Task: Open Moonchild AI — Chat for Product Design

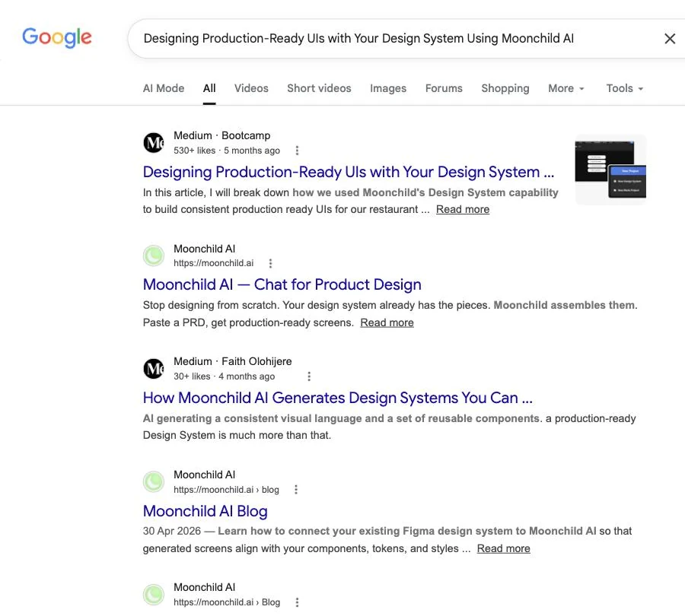Action: pyautogui.click(x=282, y=284)
